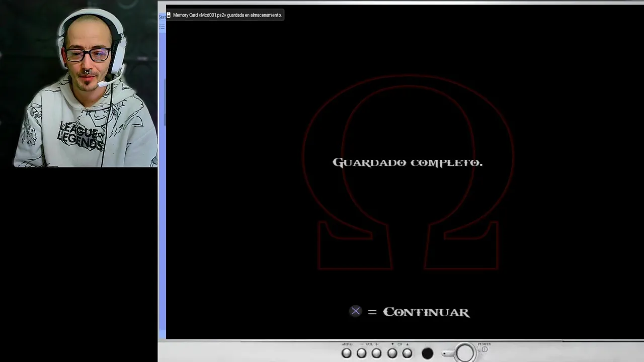Click the TV volume minus button

361,353
